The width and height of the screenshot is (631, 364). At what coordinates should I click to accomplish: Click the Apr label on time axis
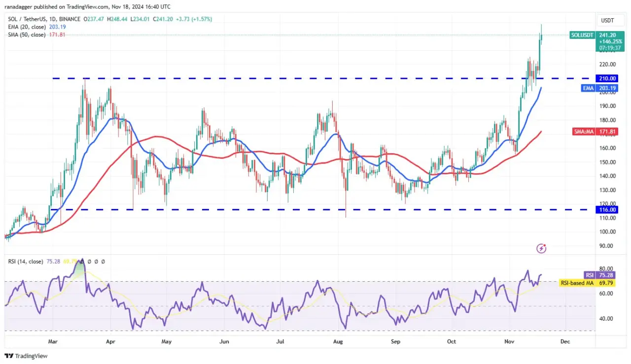pos(110,341)
